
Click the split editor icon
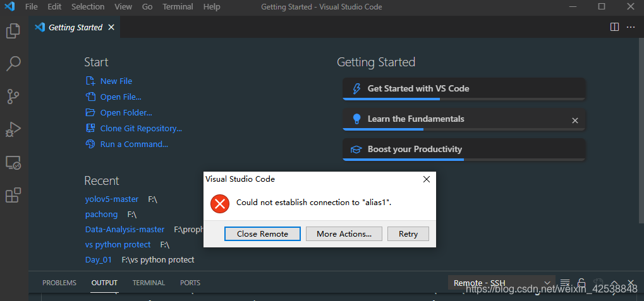click(614, 28)
